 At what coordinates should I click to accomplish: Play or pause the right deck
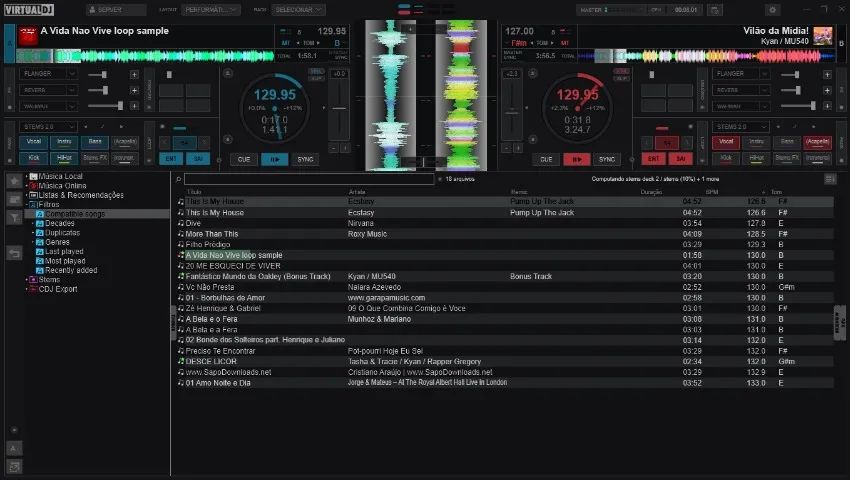[x=577, y=159]
